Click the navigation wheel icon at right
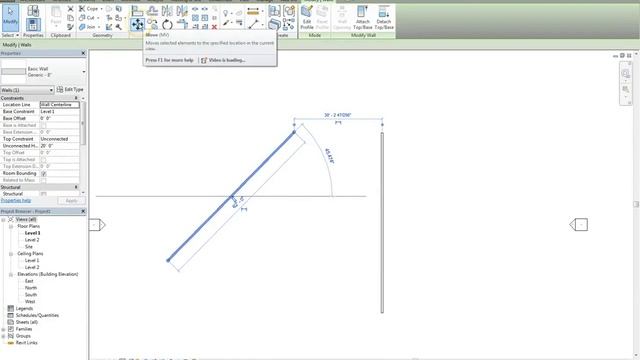640x360 pixels. [x=625, y=73]
